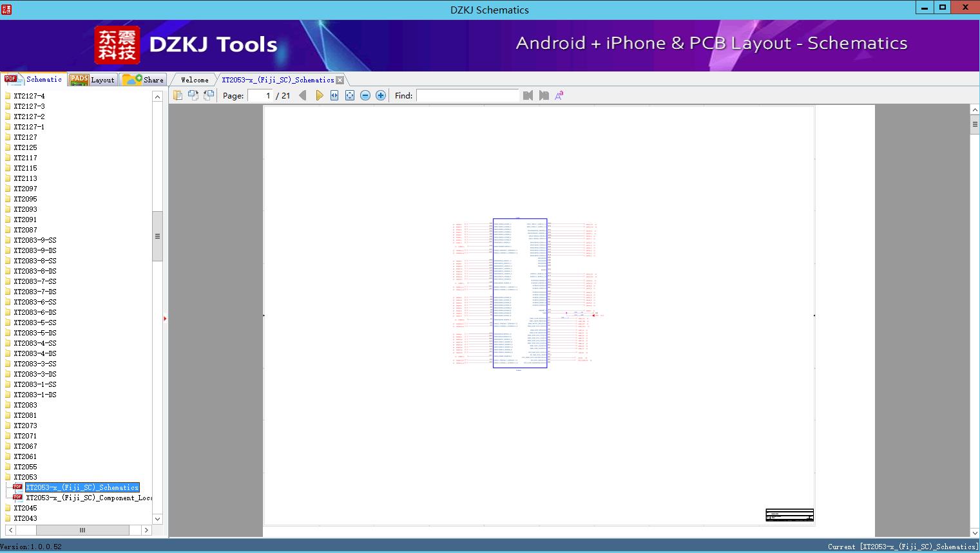Switch to the Welcome document tab
This screenshot has height=553, width=980.
[x=195, y=80]
